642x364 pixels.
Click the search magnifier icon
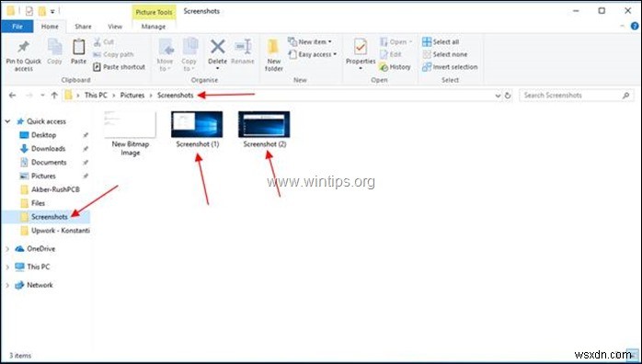click(x=625, y=96)
